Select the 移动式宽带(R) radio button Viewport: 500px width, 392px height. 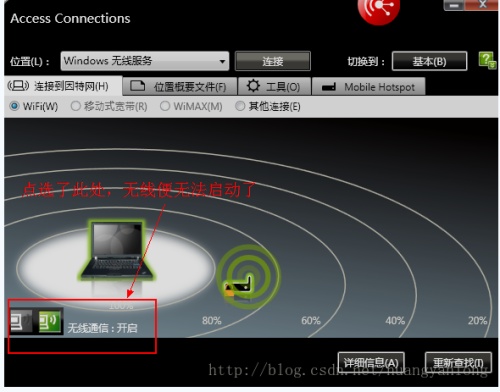[76, 106]
